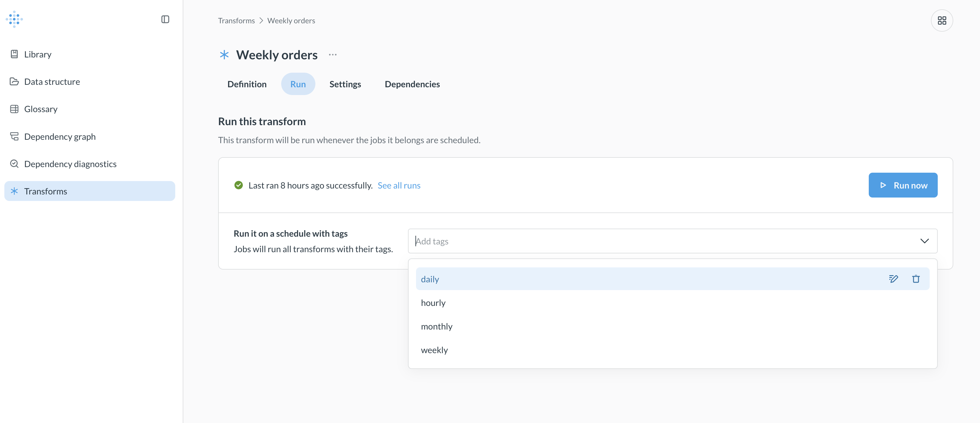
Task: Edit the daily tag with the pencil icon
Action: click(x=894, y=279)
